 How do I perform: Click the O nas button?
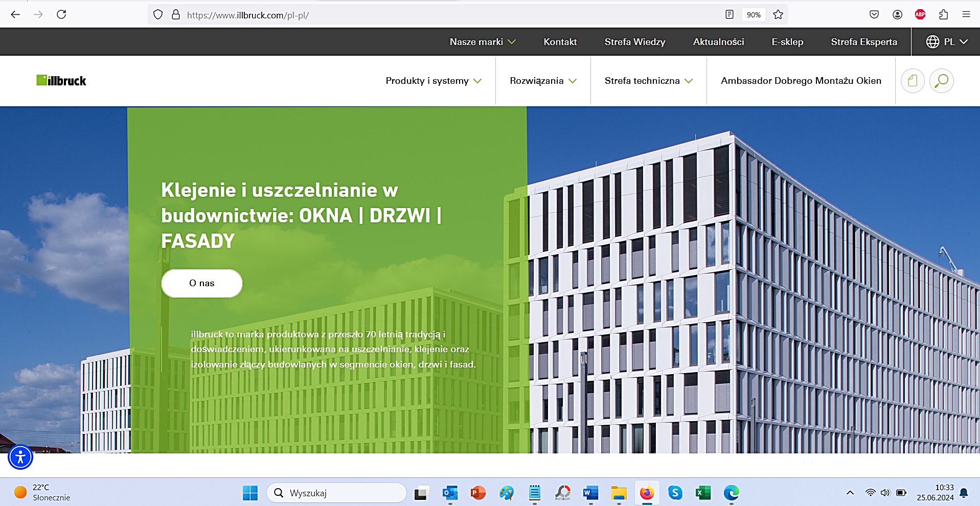click(x=201, y=283)
